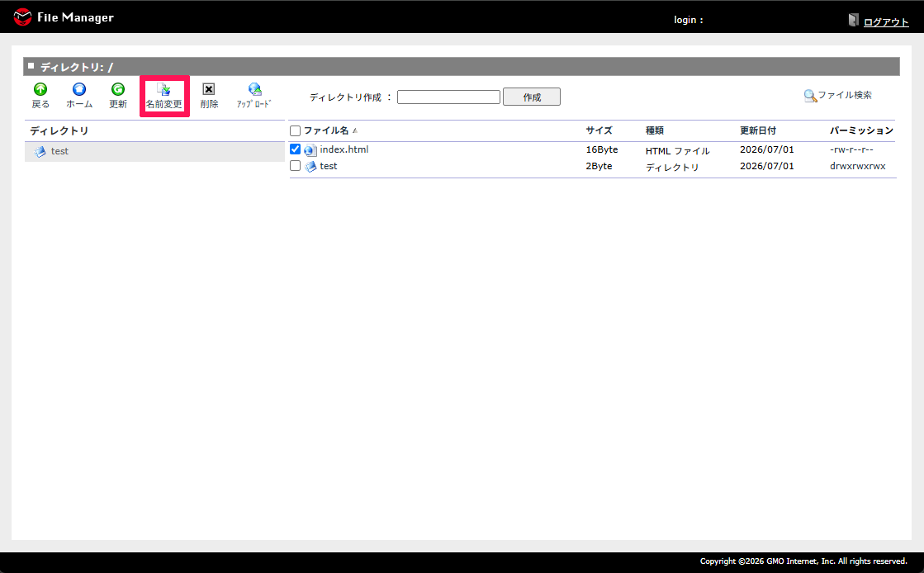
Task: Click the green Back (戻る) arrow icon
Action: 40,89
